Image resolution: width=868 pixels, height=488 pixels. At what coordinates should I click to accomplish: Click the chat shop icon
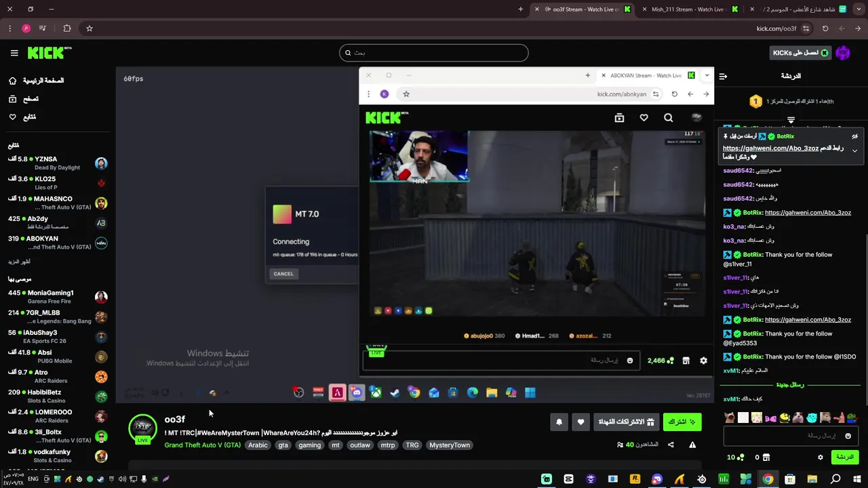[x=766, y=457]
